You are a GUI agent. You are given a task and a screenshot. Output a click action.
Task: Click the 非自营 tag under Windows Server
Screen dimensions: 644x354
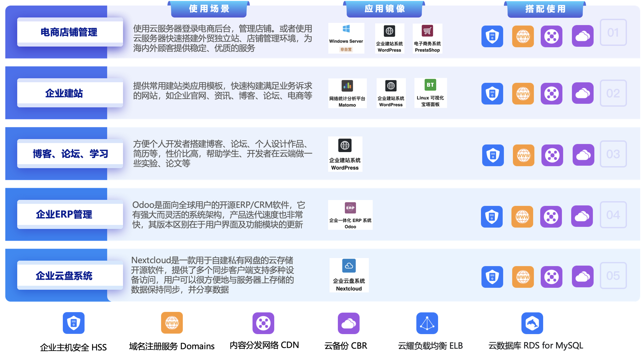tap(346, 49)
